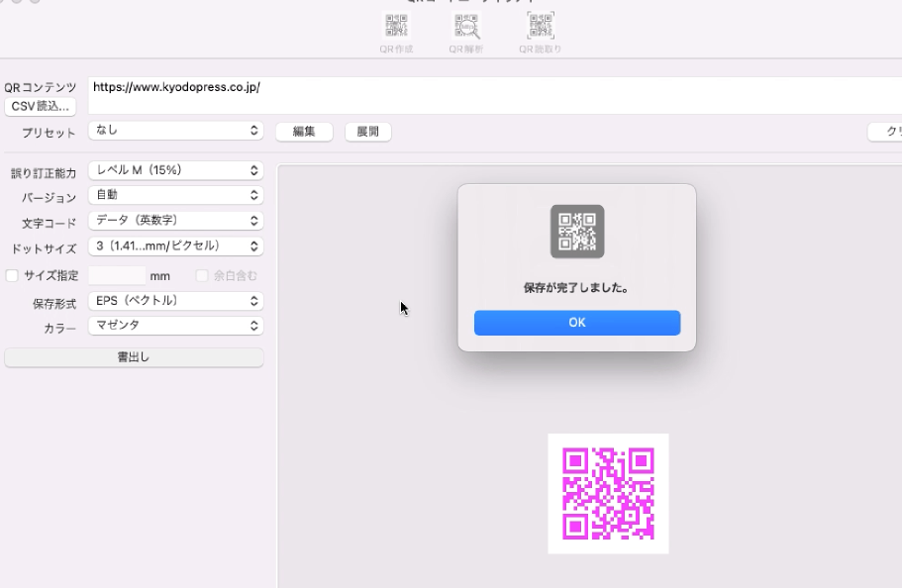The height and width of the screenshot is (588, 902).
Task: Toggle the 余白含む include-margin checkbox
Action: (202, 275)
